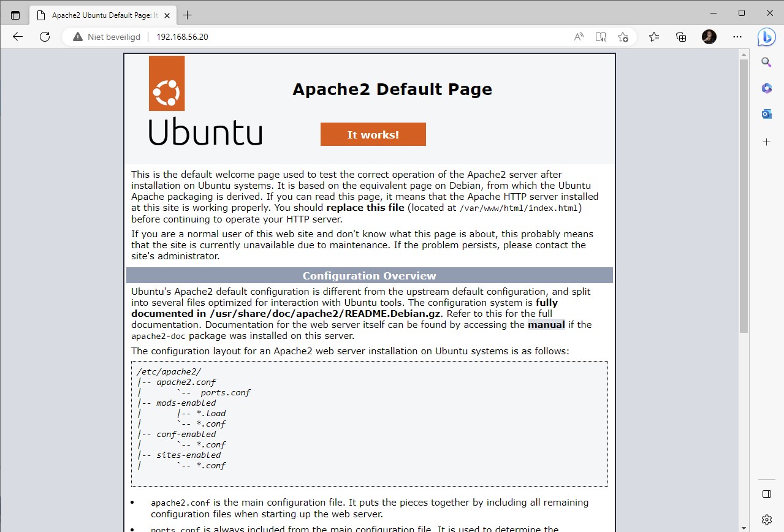Open the Bing chat sidebar
784x532 pixels.
tap(766, 37)
